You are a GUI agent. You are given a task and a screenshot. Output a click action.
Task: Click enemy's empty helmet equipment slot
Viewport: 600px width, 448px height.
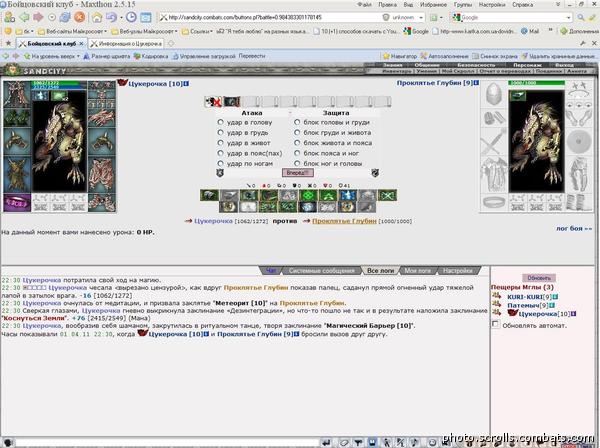pyautogui.click(x=494, y=94)
